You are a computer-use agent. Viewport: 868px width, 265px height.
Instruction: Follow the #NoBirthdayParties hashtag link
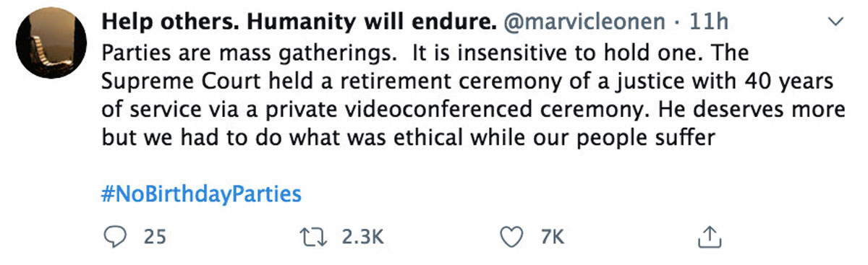(201, 194)
